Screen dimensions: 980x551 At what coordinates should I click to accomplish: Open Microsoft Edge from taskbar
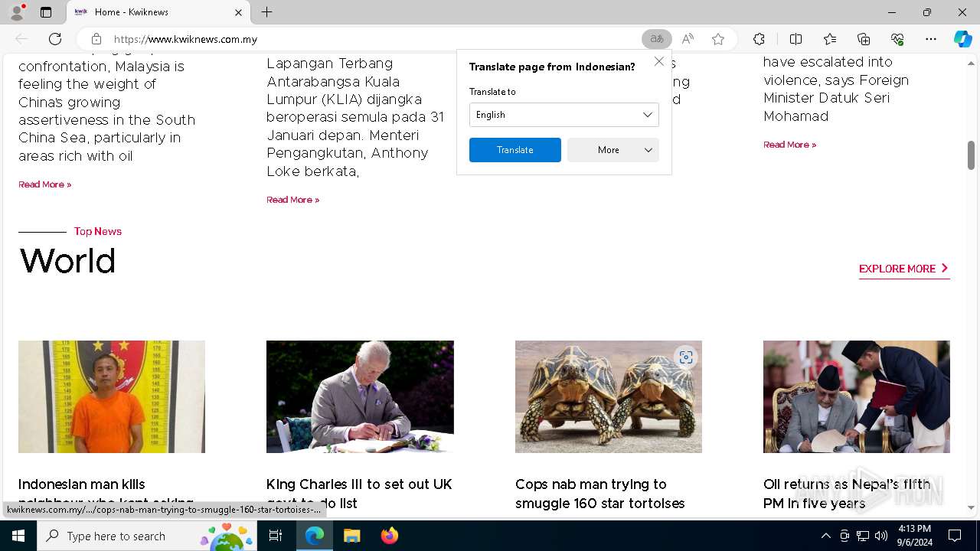(315, 536)
